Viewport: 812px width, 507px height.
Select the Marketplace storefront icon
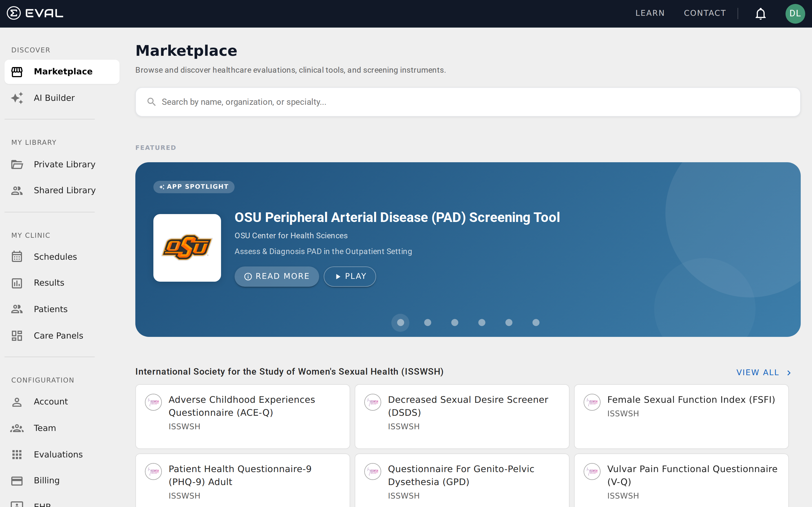click(17, 72)
